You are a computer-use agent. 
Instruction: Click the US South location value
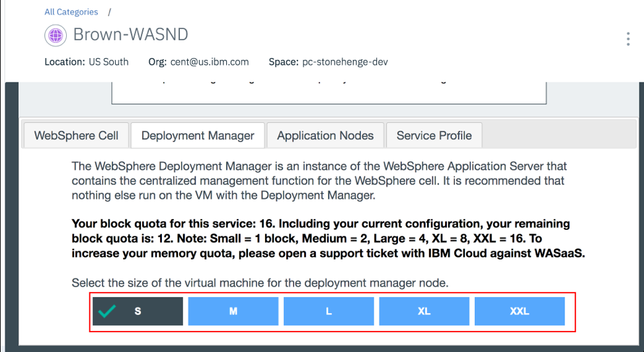[x=108, y=62]
